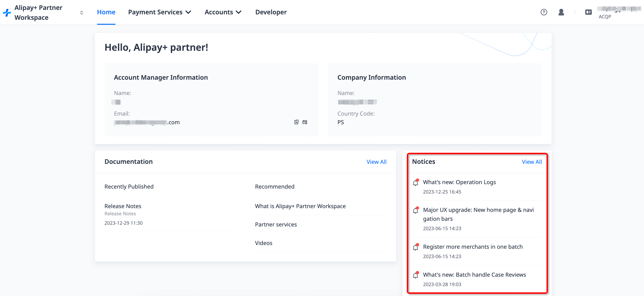644x296 pixels.
Task: Expand the workspace switcher arrows
Action: pyautogui.click(x=81, y=12)
